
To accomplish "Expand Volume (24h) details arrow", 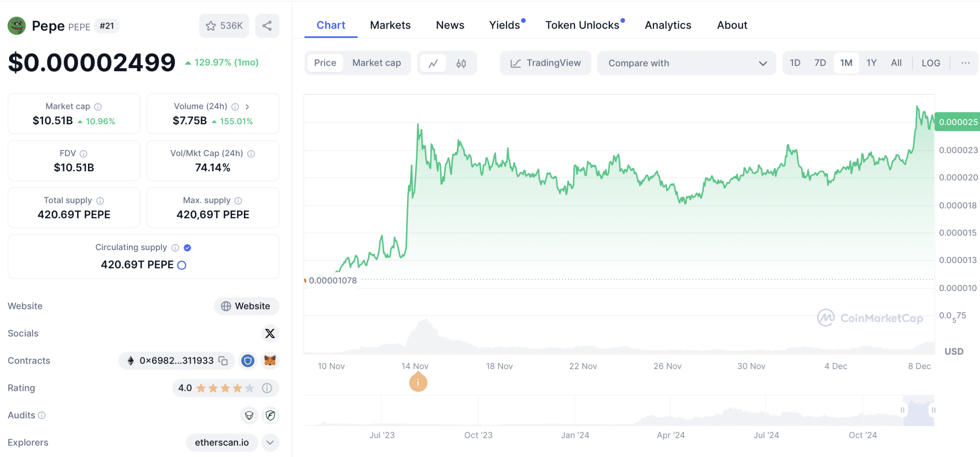I will (x=247, y=107).
